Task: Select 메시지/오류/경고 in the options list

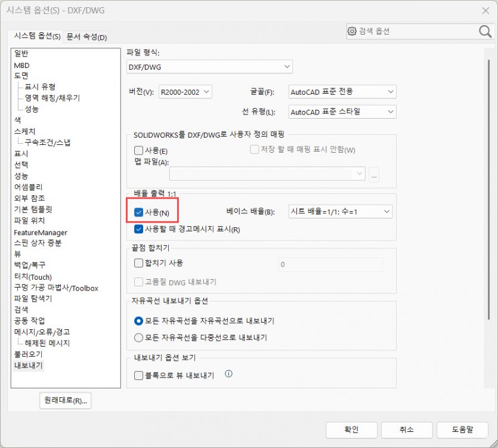Action: click(42, 332)
